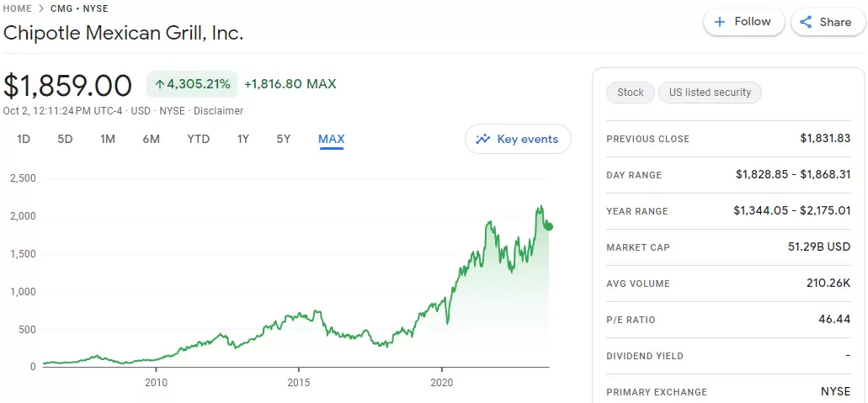Click the US listed security chip
This screenshot has width=868, height=403.
tap(710, 93)
